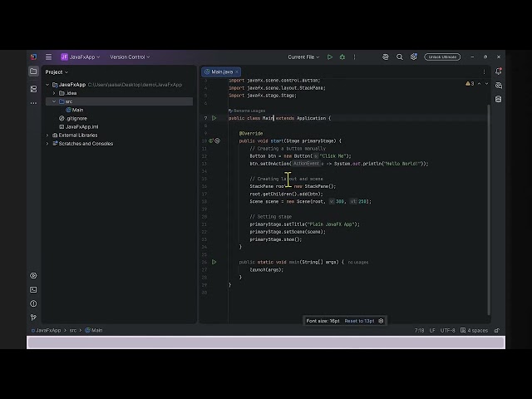Click the JavaFxApp breadcrumb in status bar

pyautogui.click(x=47, y=330)
